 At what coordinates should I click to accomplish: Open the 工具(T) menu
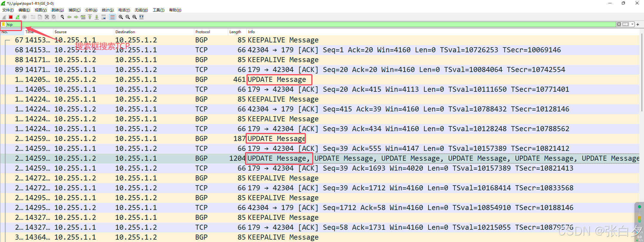(x=158, y=10)
